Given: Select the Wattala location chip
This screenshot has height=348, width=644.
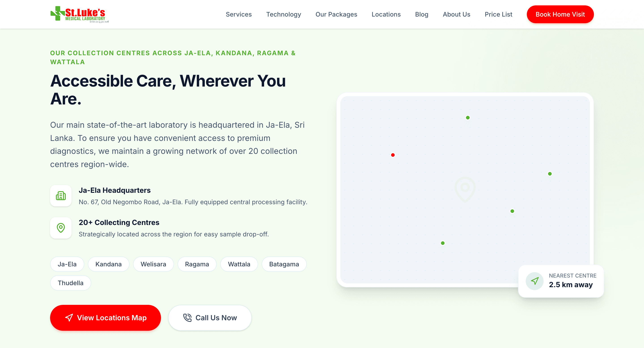Looking at the screenshot, I should coord(239,264).
